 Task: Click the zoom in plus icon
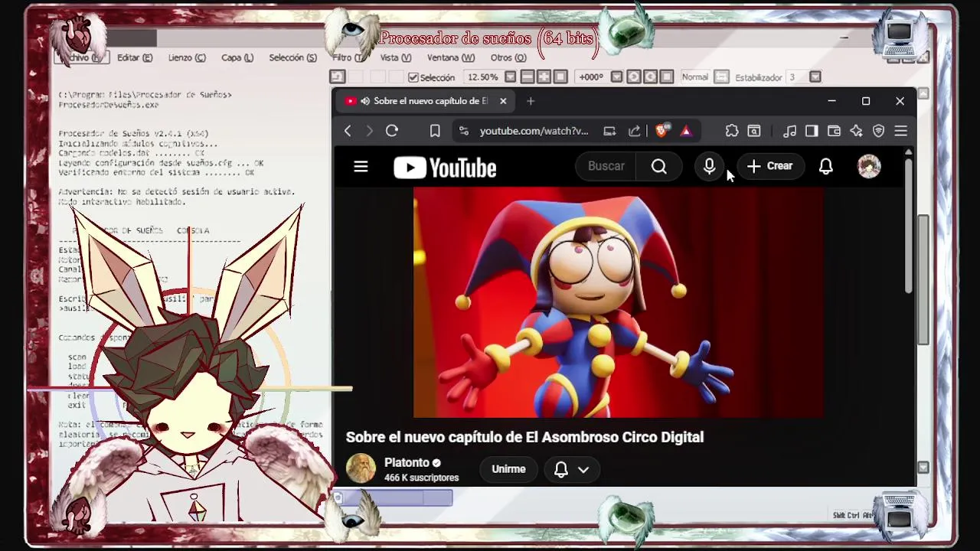click(544, 77)
